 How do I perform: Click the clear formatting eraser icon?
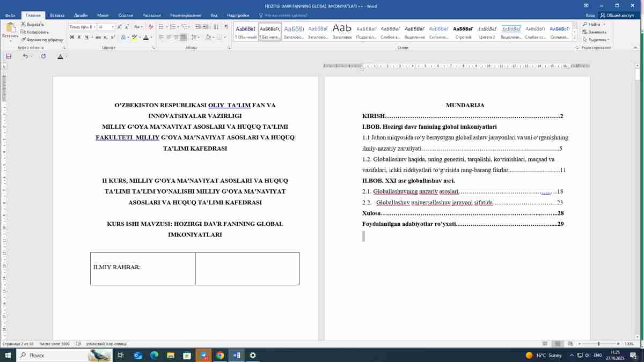click(x=151, y=27)
